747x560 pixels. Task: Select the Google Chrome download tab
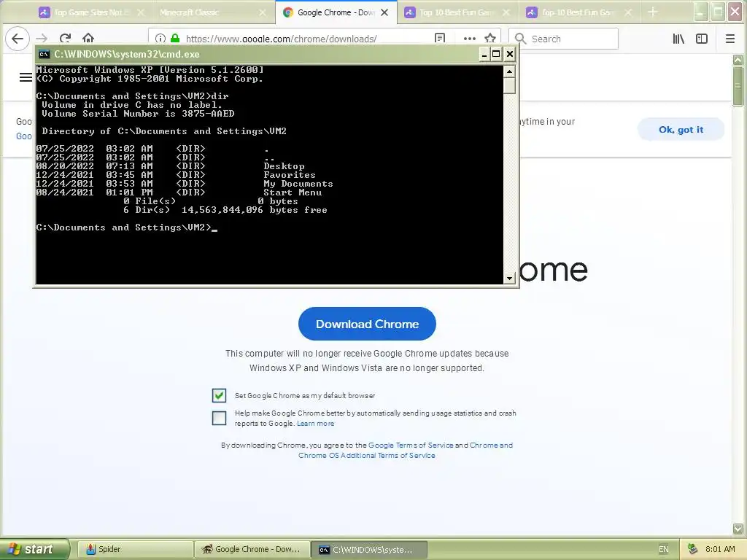[336, 13]
